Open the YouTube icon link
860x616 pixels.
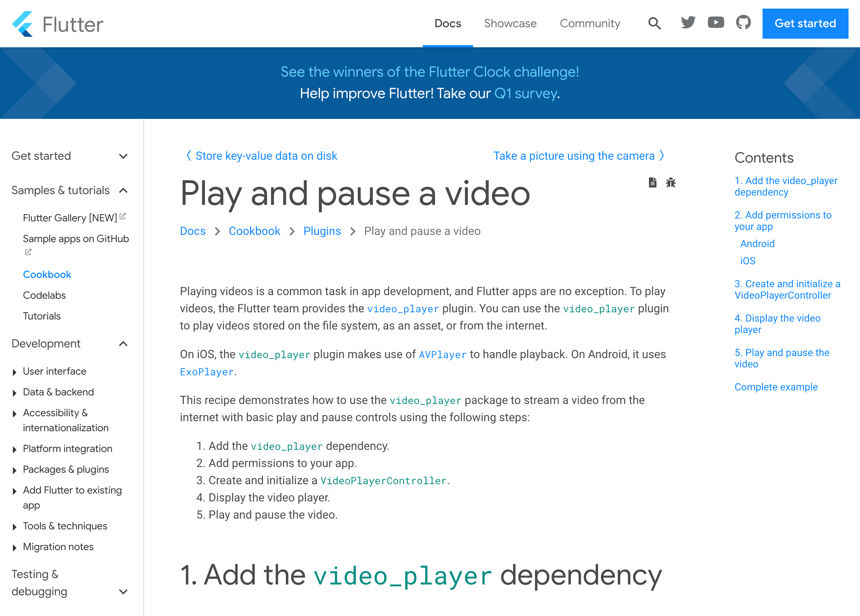[716, 23]
